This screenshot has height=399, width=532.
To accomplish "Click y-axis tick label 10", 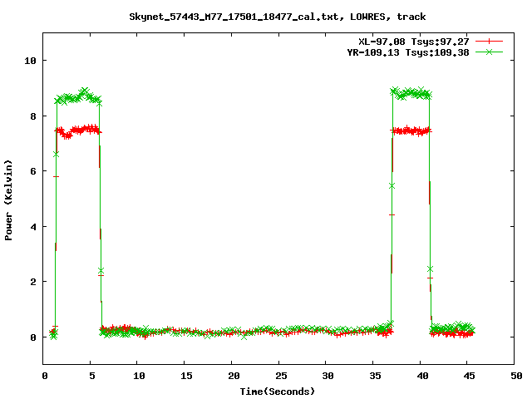I will point(30,61).
